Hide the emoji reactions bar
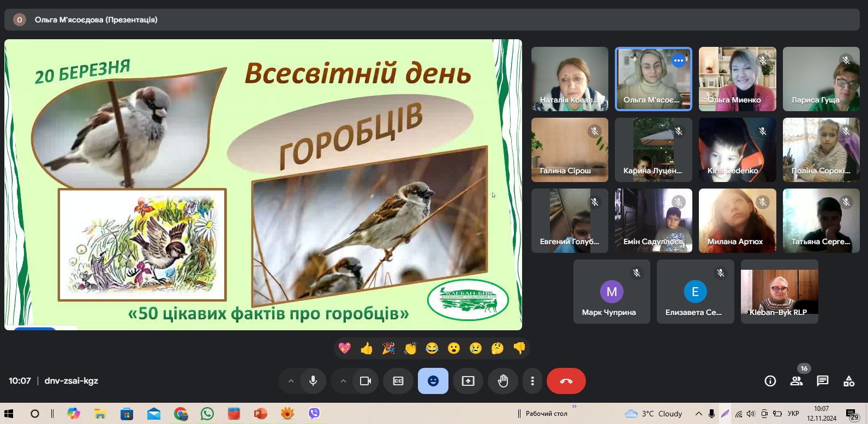This screenshot has height=424, width=868. [x=433, y=381]
